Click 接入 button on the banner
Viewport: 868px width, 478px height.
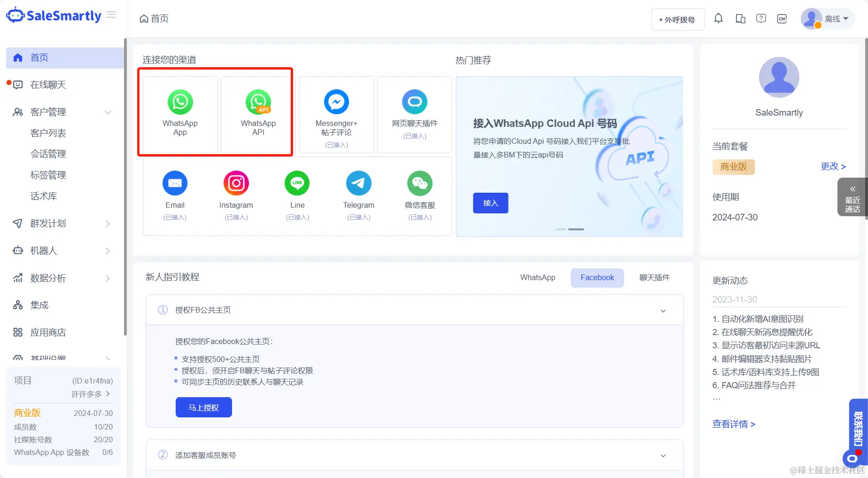(490, 203)
